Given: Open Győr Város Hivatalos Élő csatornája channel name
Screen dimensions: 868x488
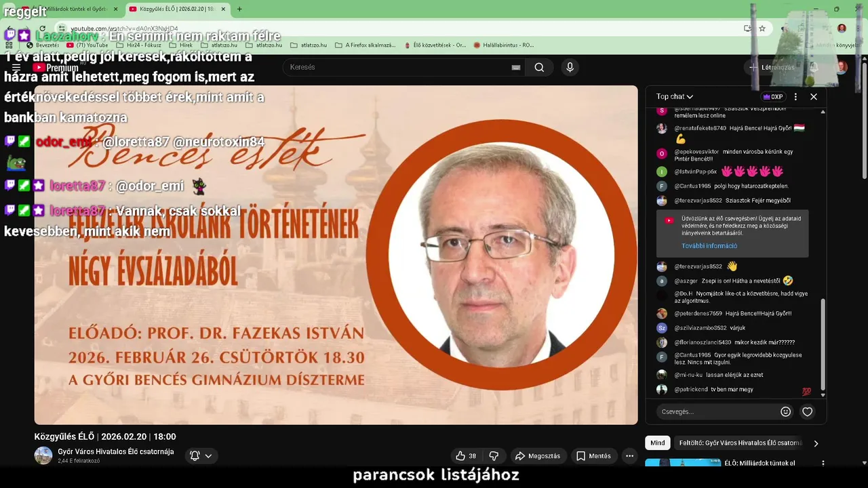Looking at the screenshot, I should point(116,451).
